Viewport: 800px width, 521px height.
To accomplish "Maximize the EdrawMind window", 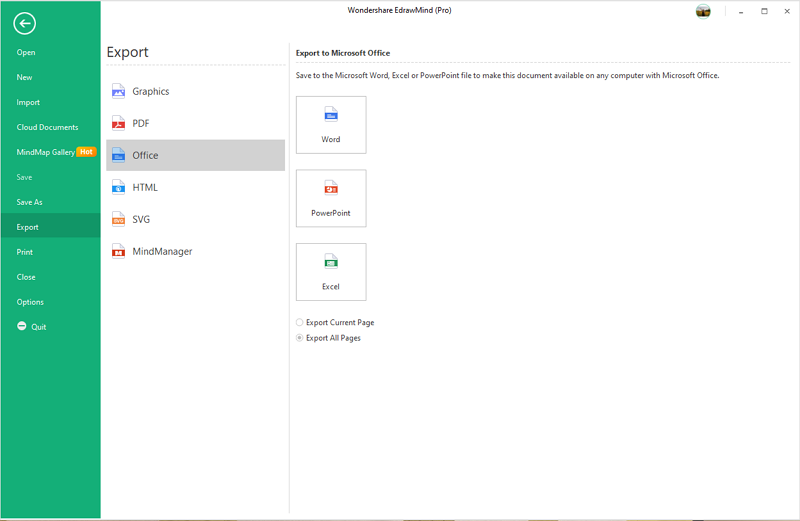I will coord(764,11).
